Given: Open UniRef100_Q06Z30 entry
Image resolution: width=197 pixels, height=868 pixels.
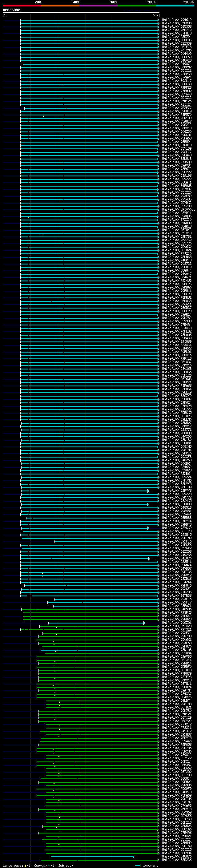Looking at the screenshot, I should (177, 131).
